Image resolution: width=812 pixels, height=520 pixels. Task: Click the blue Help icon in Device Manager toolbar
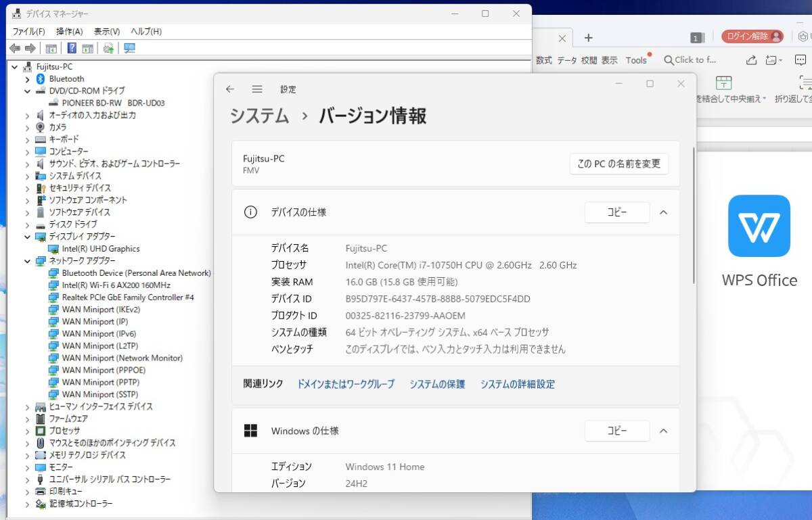pyautogui.click(x=72, y=48)
